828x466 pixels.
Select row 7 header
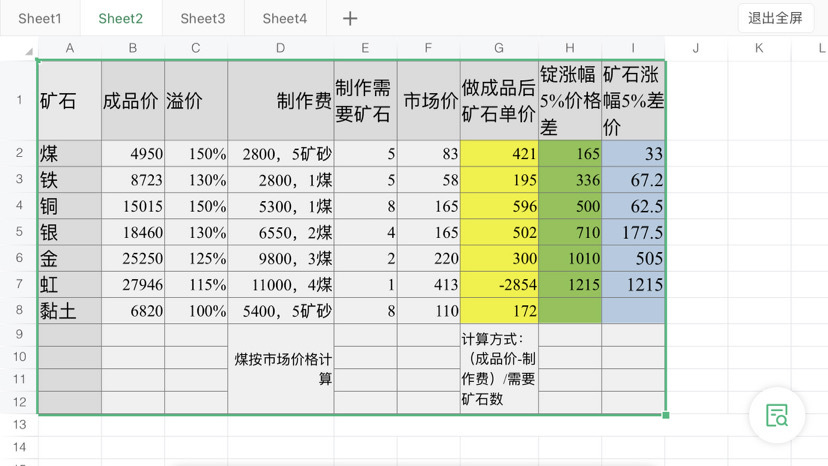click(19, 284)
